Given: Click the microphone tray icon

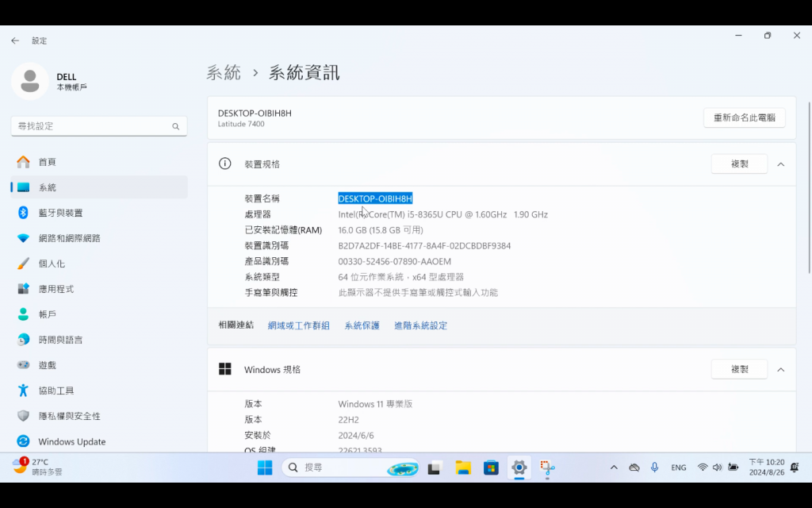Looking at the screenshot, I should click(654, 468).
